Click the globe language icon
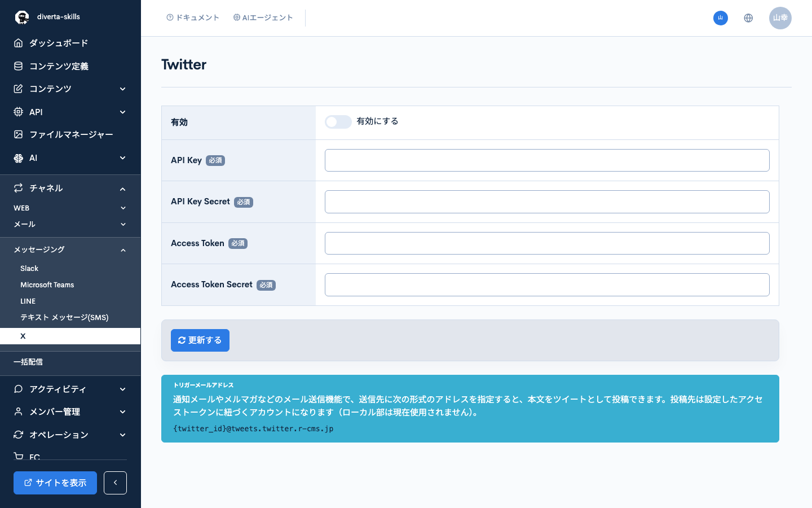812x508 pixels. tap(748, 18)
